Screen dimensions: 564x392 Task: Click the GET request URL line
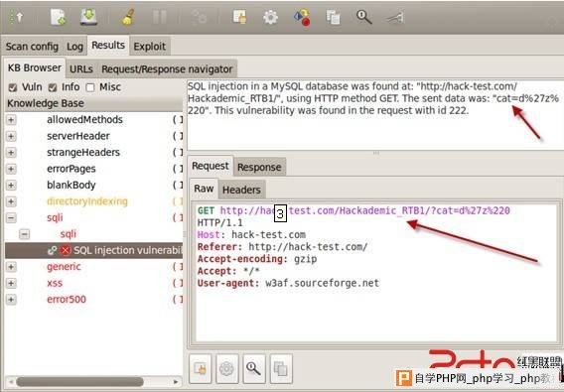coord(353,210)
